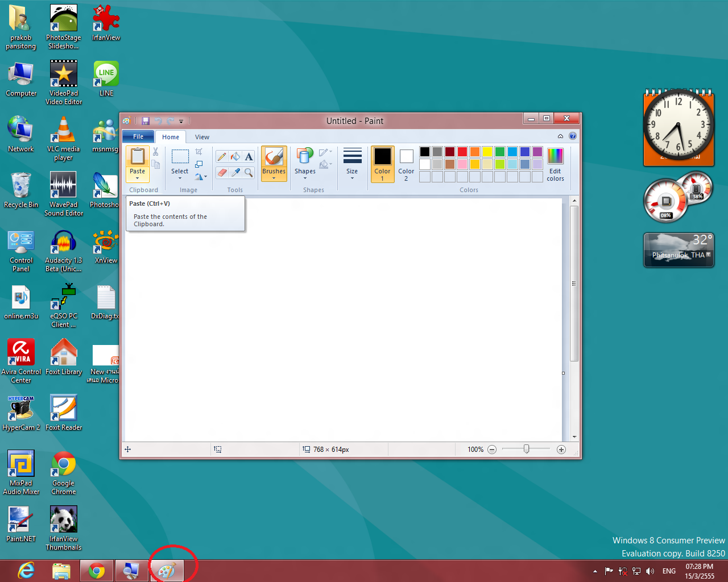Toggle Color 1 as active color
This screenshot has height=582, width=728.
point(382,164)
